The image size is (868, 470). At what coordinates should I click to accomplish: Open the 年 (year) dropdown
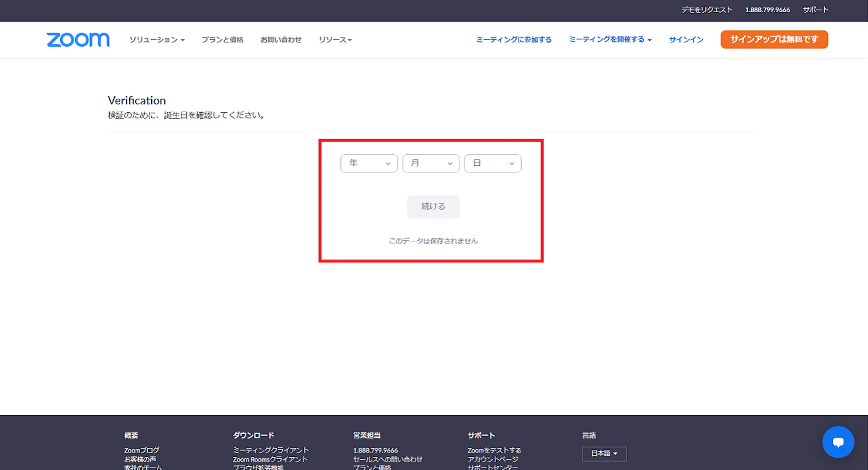coord(369,163)
